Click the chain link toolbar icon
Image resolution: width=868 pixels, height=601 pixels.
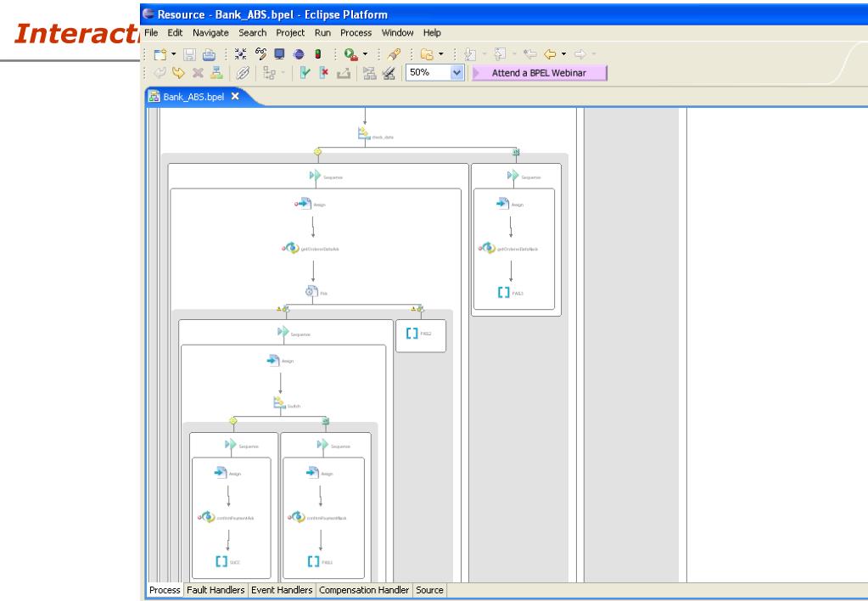(x=243, y=72)
